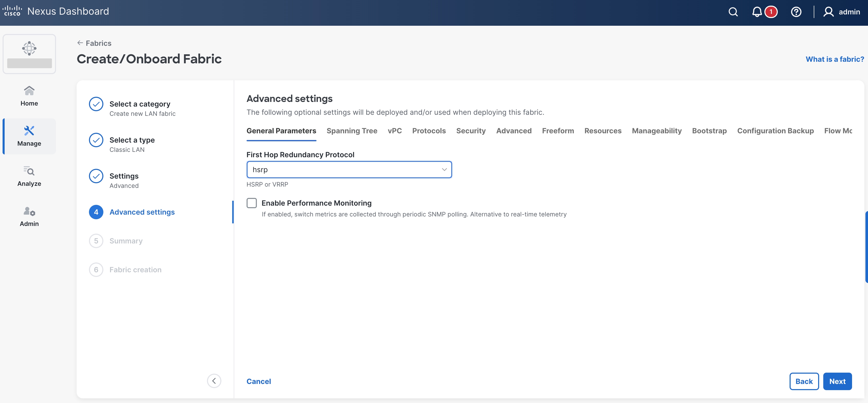Select the Home icon in the sidebar

[x=29, y=95]
